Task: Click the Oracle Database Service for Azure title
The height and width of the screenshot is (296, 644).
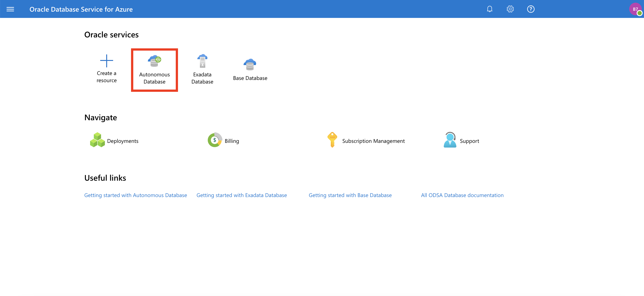Action: pos(81,9)
